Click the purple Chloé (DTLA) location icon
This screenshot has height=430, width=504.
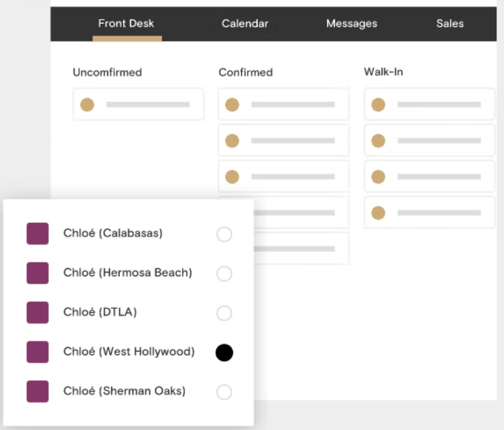[37, 312]
